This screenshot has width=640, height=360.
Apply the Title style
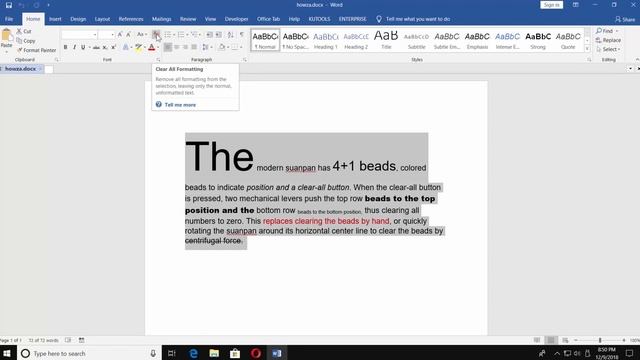[x=386, y=40]
